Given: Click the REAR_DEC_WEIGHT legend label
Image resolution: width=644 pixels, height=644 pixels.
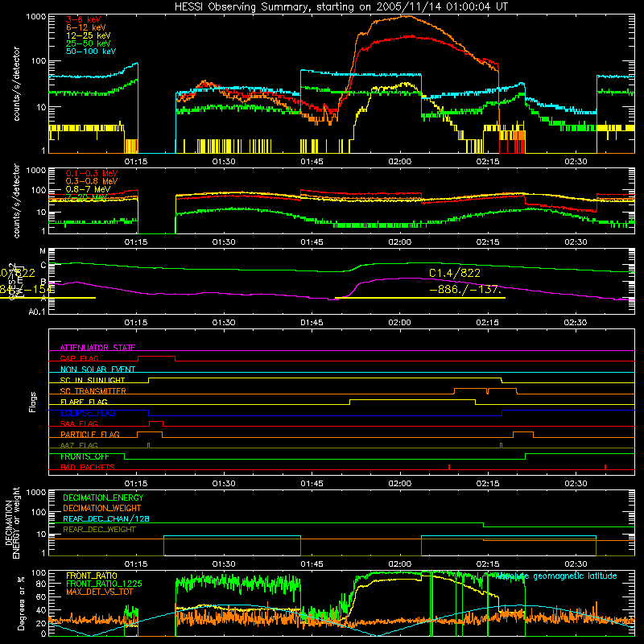Looking at the screenshot, I should click(99, 530).
